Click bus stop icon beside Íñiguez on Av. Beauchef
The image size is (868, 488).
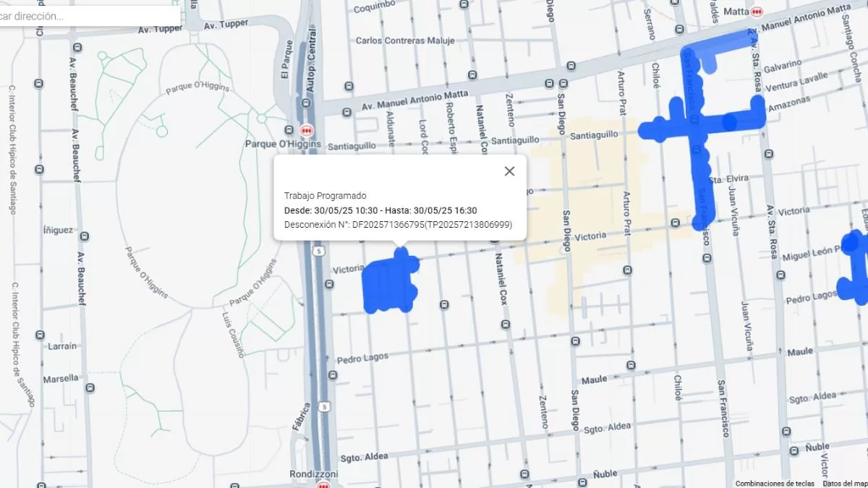coord(85,236)
